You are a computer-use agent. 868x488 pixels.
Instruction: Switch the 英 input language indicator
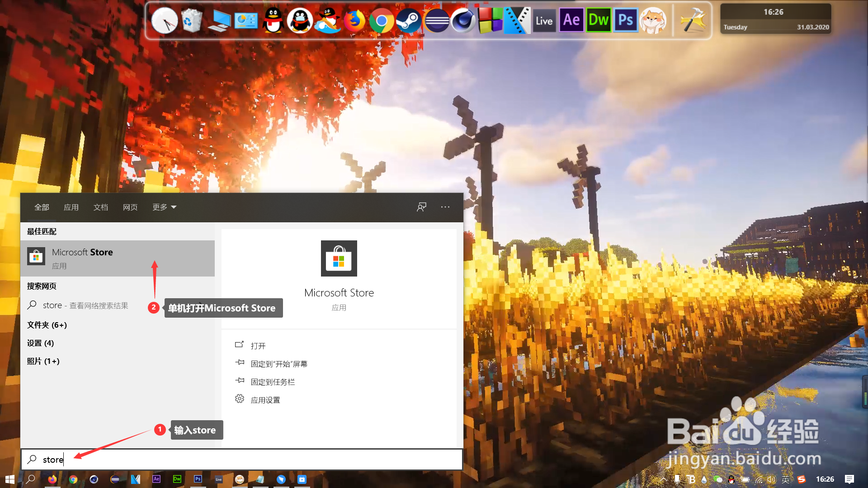point(786,479)
